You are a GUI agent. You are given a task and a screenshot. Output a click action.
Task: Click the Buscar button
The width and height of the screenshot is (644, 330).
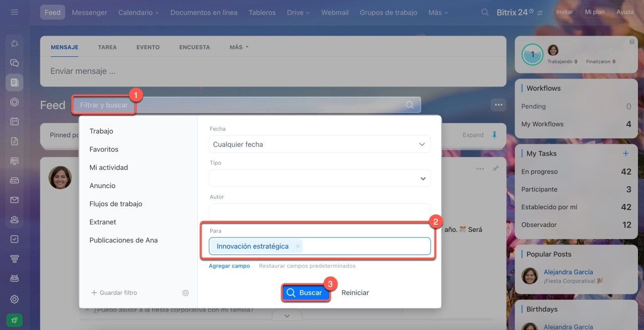click(306, 293)
